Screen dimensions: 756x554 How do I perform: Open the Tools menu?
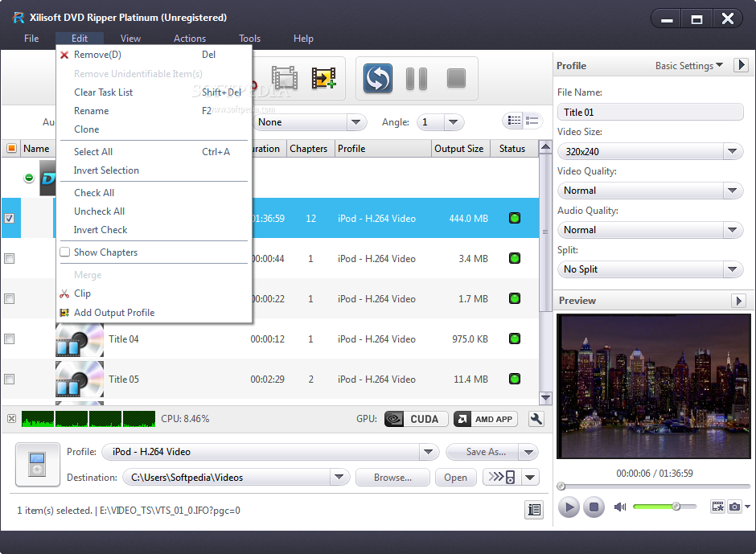[250, 39]
